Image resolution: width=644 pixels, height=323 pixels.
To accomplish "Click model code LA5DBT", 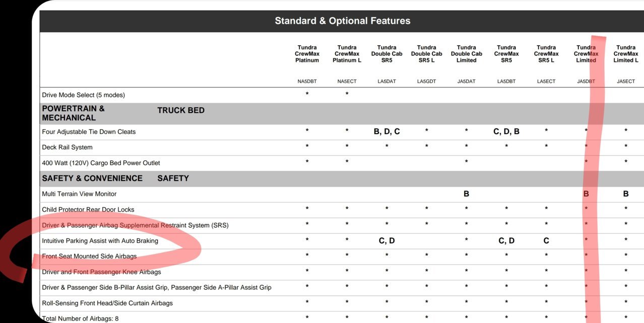I will (506, 81).
